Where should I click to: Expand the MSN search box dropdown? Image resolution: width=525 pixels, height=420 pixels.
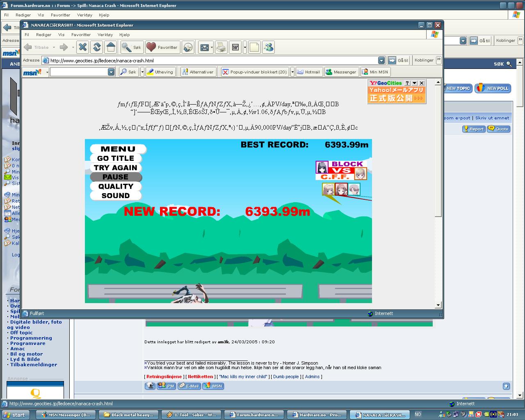click(111, 72)
